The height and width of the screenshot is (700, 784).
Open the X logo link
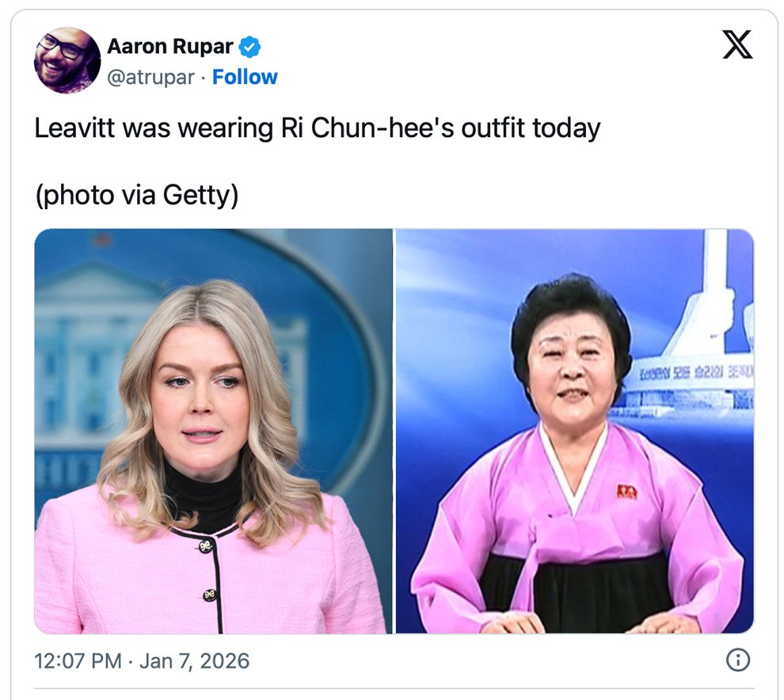point(737,44)
